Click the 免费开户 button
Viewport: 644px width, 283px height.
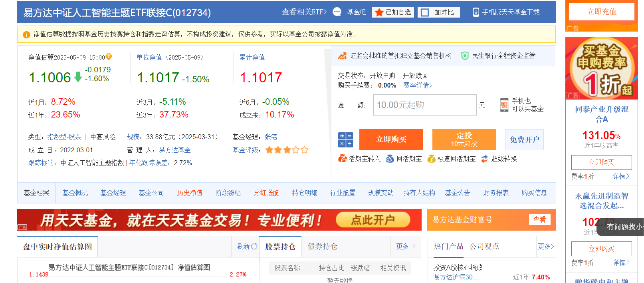(524, 140)
